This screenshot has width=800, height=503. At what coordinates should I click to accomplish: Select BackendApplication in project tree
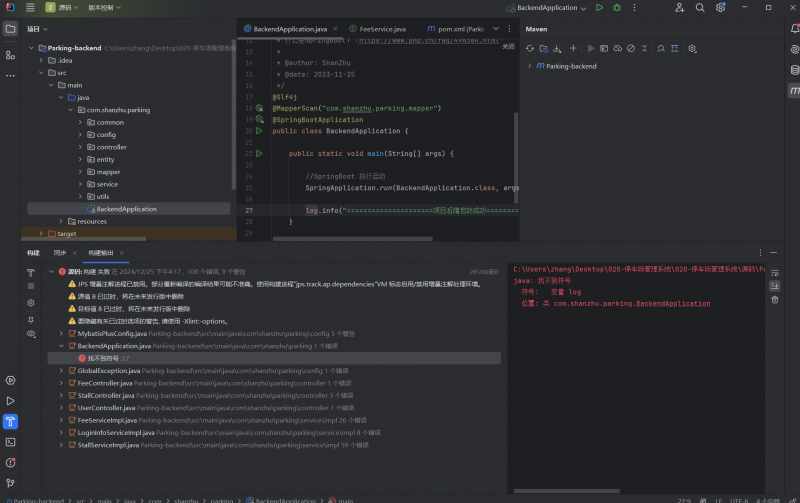pyautogui.click(x=129, y=209)
